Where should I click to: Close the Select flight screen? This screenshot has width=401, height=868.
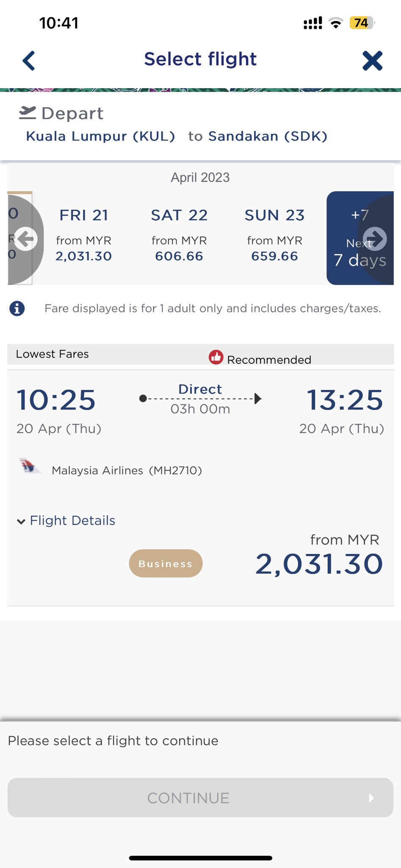[x=372, y=61]
